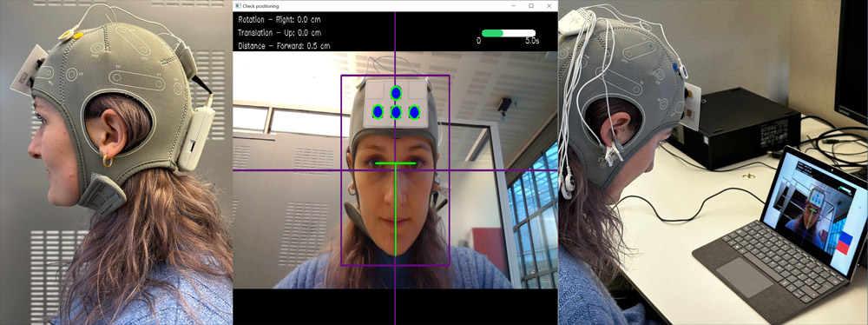Click the "Check positioning" title text
This screenshot has height=325, width=868.
coord(260,6)
